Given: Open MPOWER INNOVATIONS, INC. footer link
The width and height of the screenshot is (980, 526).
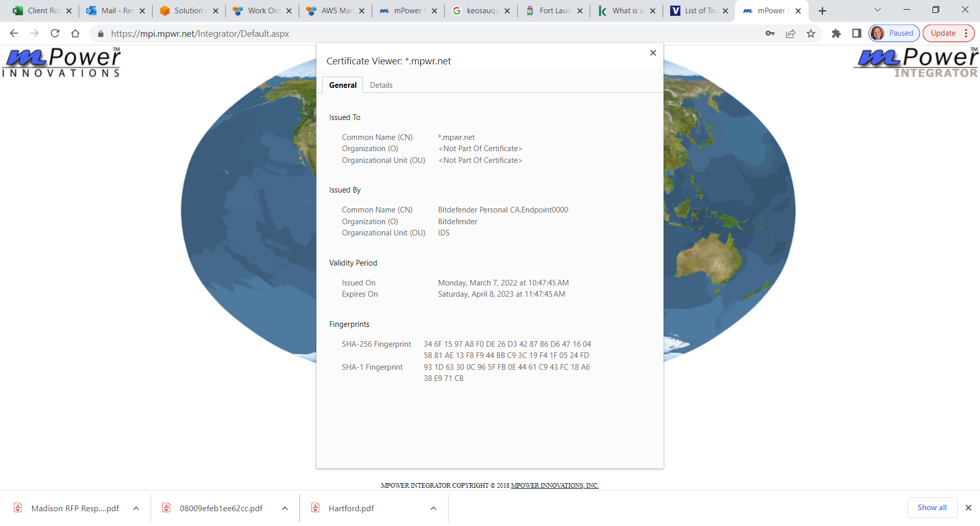Looking at the screenshot, I should tap(555, 486).
